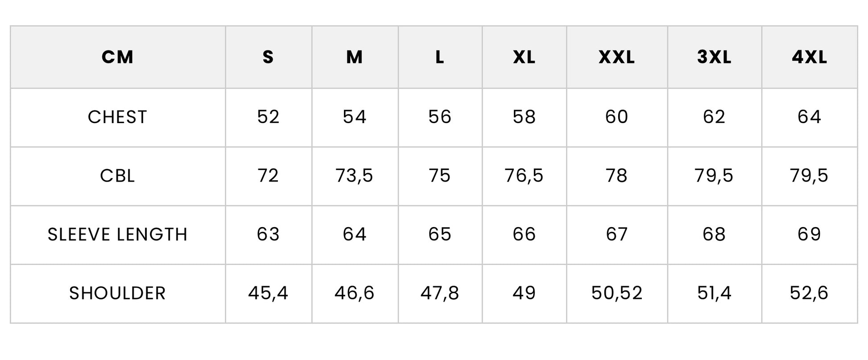868x360 pixels.
Task: Select sleeve length value 69 for 4XL
Action: point(809,234)
